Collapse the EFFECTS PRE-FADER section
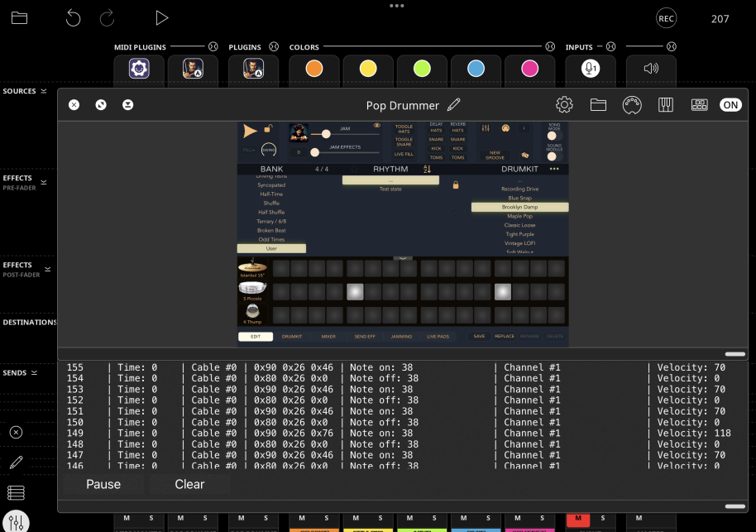The height and width of the screenshot is (532, 756). pyautogui.click(x=44, y=182)
